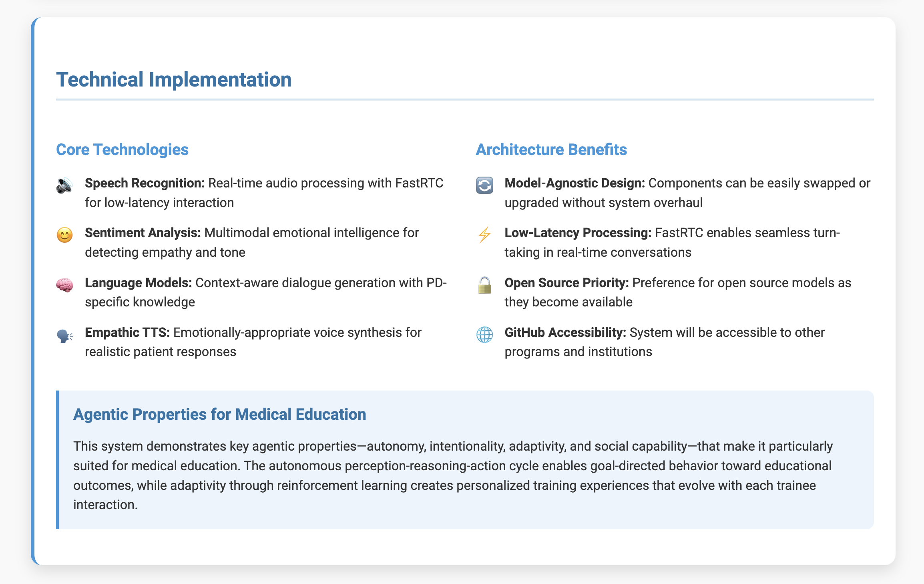Image resolution: width=924 pixels, height=584 pixels.
Task: Click the globe GitHub Accessibility icon
Action: (484, 335)
